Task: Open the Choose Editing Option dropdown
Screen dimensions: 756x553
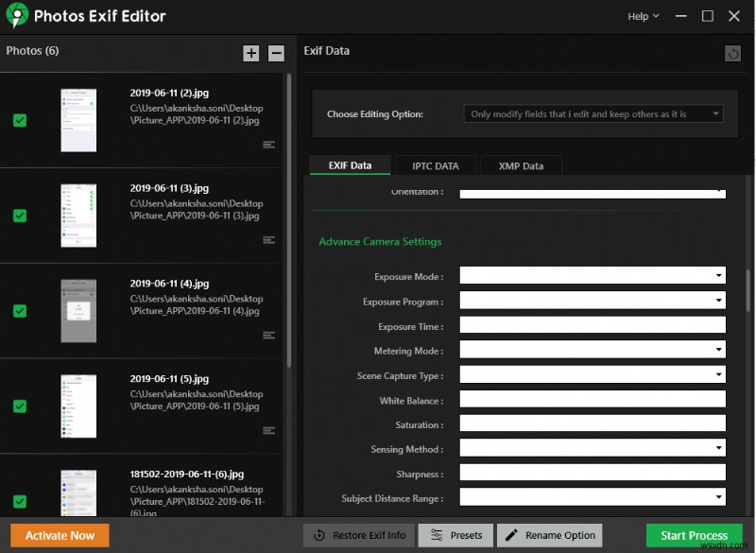Action: pyautogui.click(x=594, y=113)
